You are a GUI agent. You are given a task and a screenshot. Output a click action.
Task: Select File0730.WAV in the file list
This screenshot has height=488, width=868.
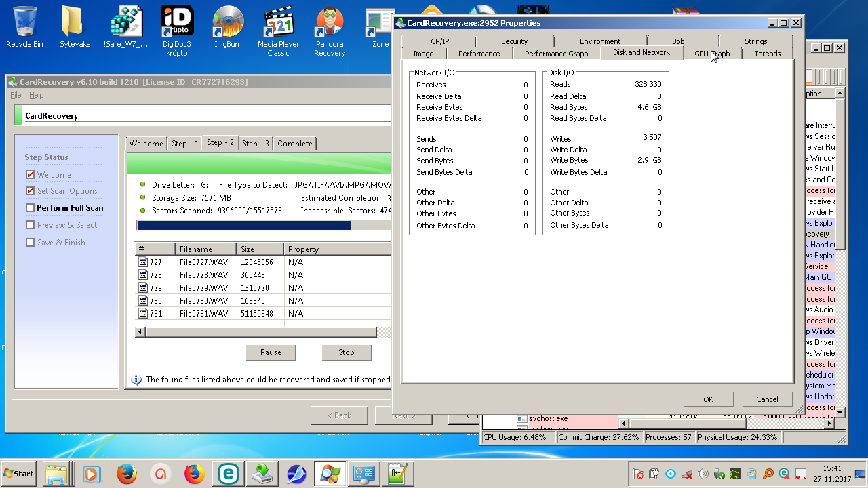(204, 300)
